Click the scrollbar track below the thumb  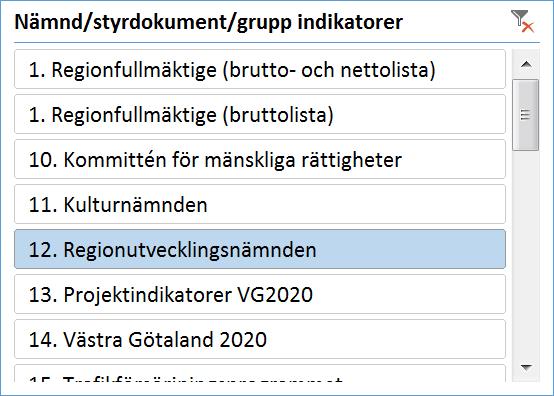click(526, 253)
